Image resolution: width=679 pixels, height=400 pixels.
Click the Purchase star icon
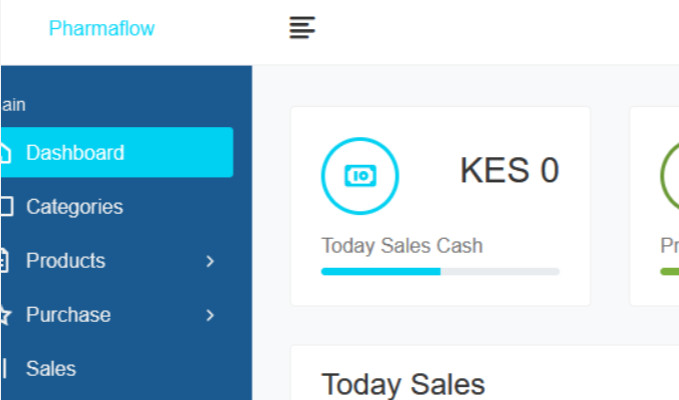[x=5, y=315]
